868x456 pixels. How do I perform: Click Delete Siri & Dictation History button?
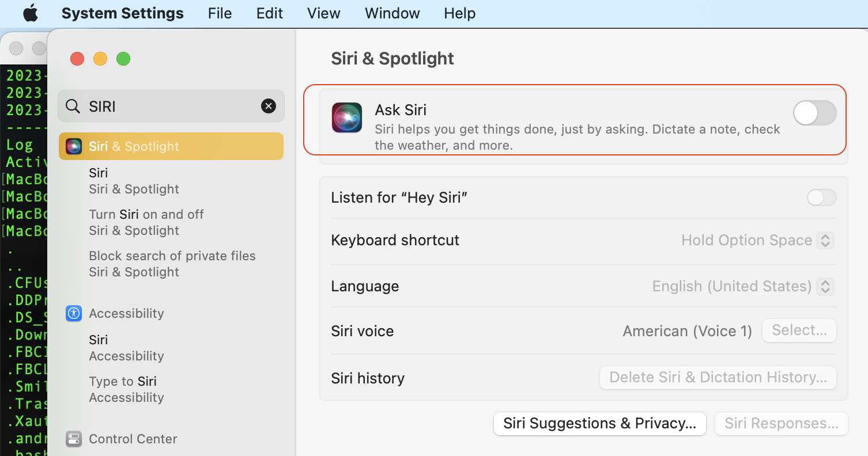click(718, 378)
